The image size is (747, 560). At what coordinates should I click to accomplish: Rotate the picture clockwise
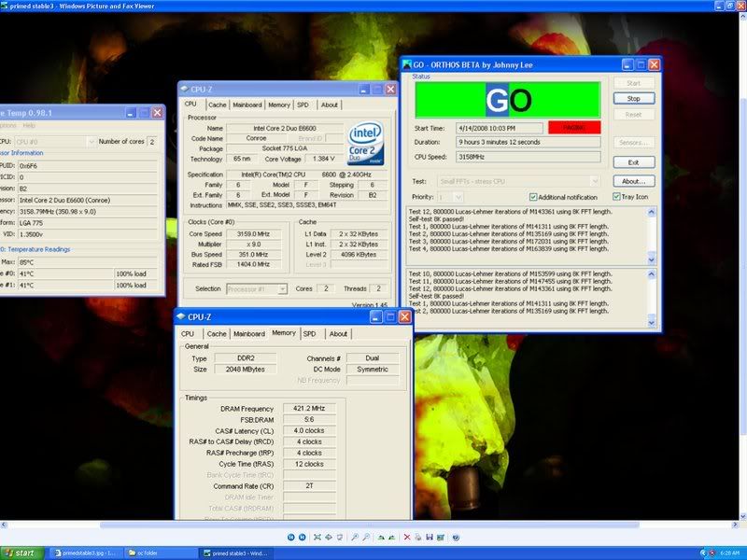click(x=381, y=538)
